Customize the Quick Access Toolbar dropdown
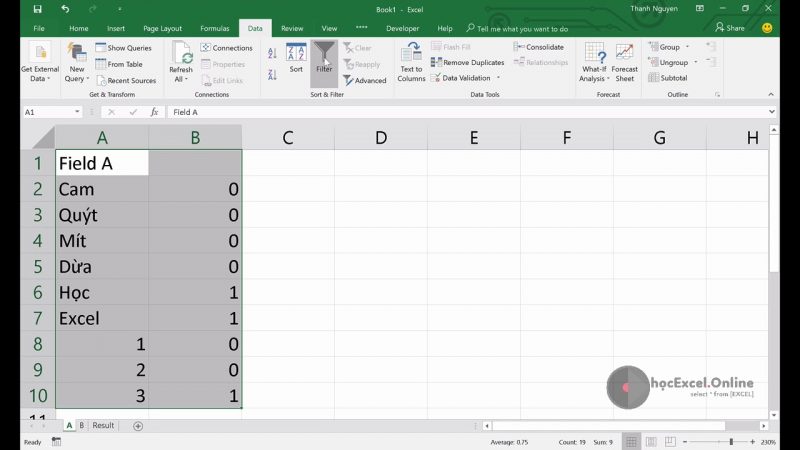Screen dimensions: 800x450 (x=119, y=9)
